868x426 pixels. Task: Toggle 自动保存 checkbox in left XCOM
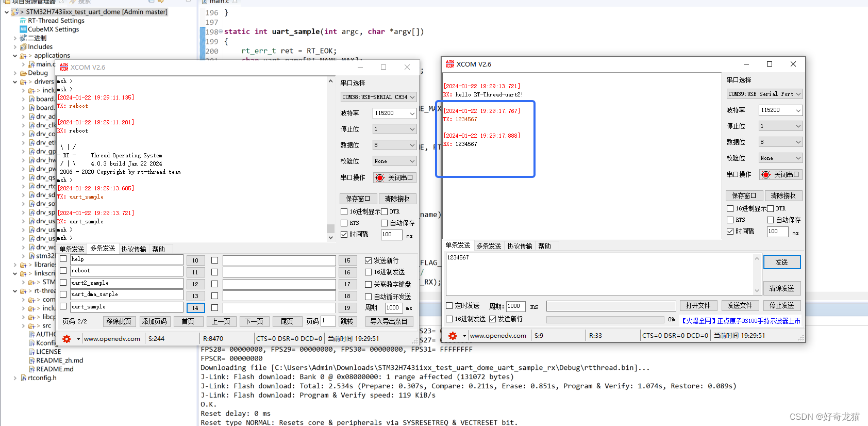[x=384, y=223]
